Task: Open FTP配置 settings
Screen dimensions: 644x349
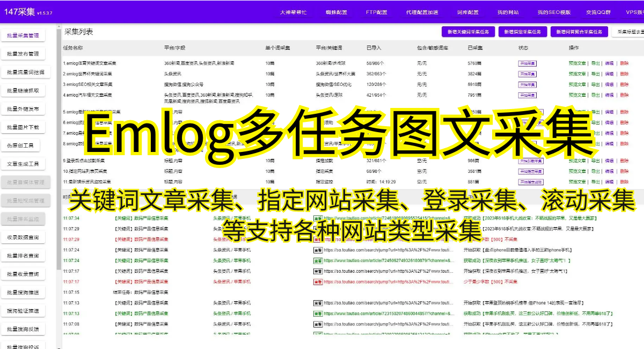Action: (x=376, y=12)
